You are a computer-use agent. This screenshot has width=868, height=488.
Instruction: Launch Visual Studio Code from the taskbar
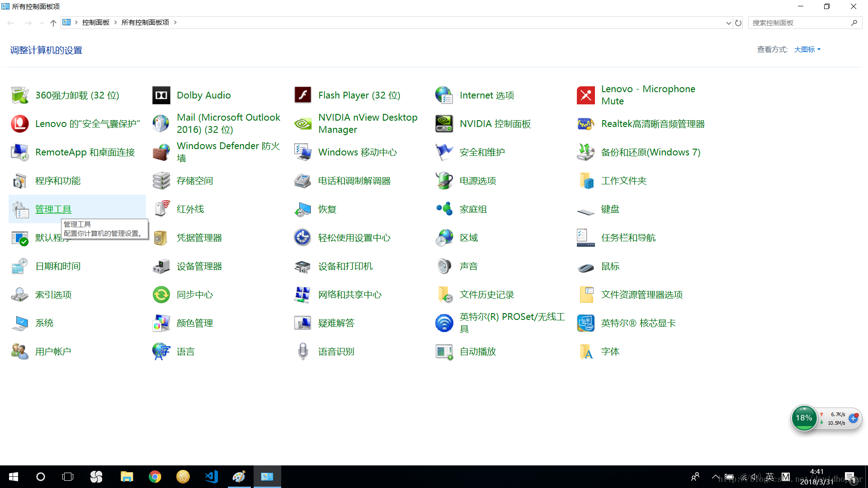coord(211,477)
